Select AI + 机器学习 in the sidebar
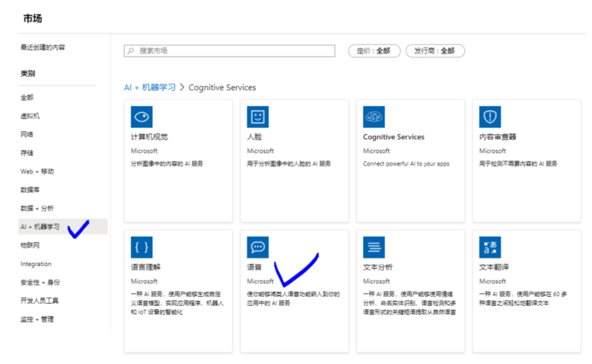592x364 pixels. click(63, 226)
